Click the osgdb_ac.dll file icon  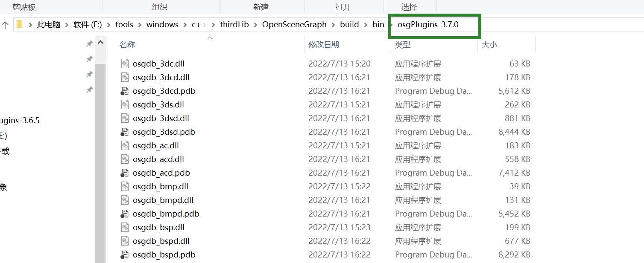125,146
